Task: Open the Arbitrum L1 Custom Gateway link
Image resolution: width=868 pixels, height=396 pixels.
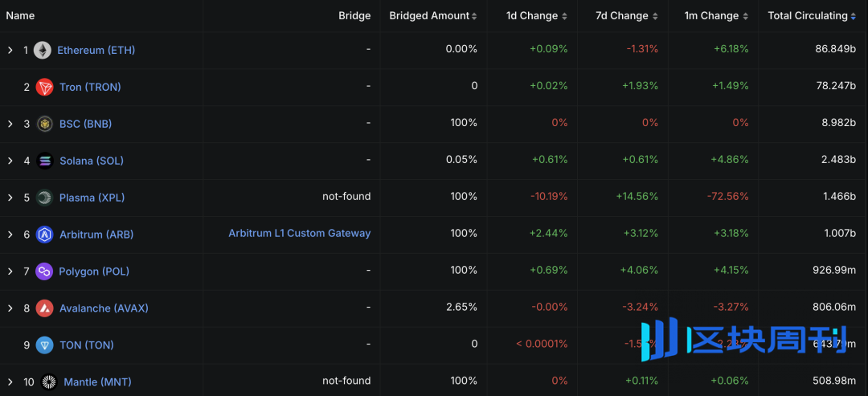Action: pyautogui.click(x=300, y=233)
